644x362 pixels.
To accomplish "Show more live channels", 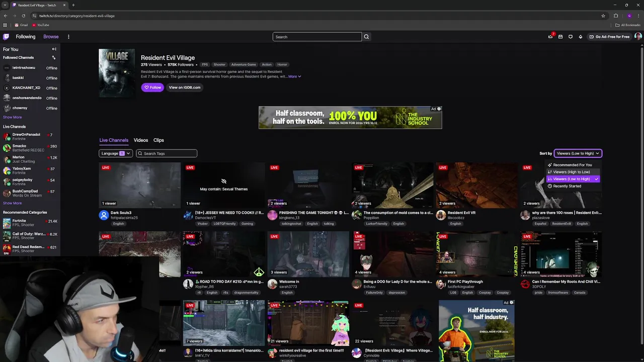I will pyautogui.click(x=12, y=203).
